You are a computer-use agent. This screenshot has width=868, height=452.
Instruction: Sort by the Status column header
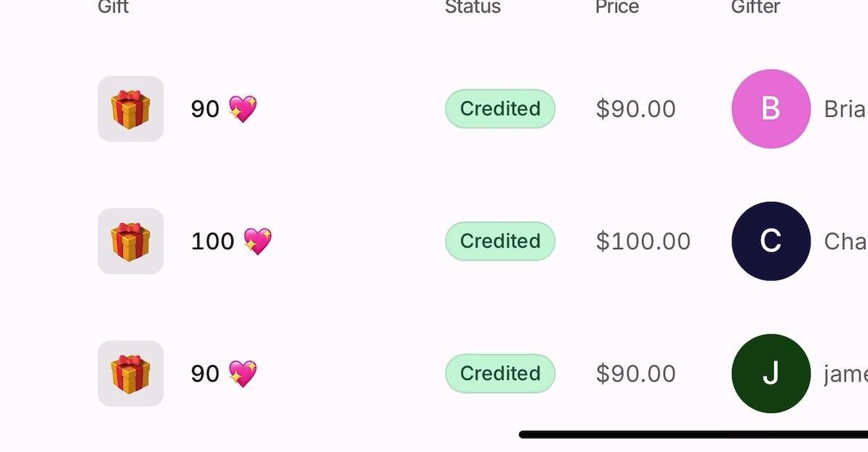tap(473, 7)
